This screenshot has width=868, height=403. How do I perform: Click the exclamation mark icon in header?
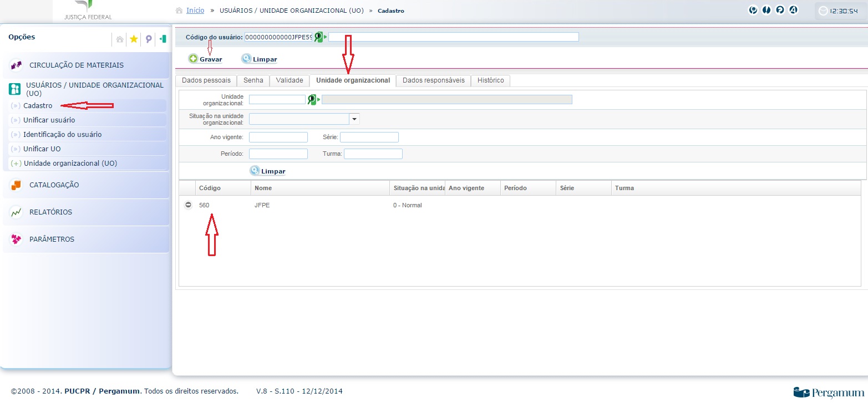tap(767, 9)
